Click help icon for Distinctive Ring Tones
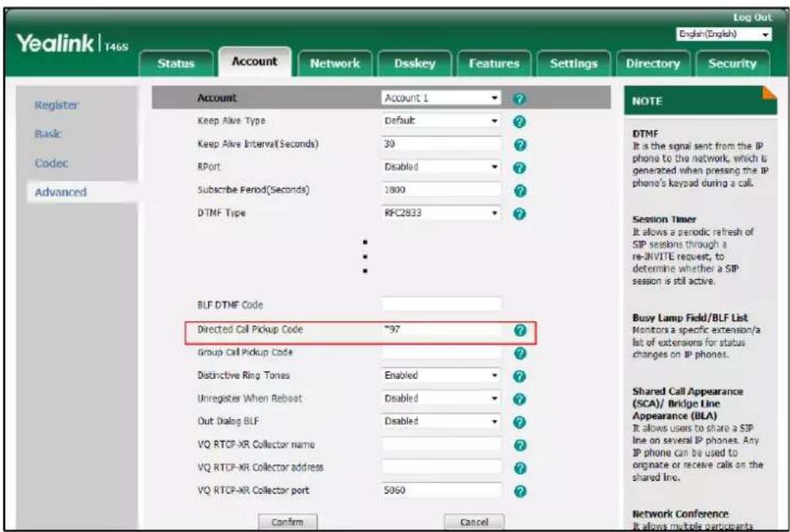This screenshot has height=532, width=790. (519, 377)
